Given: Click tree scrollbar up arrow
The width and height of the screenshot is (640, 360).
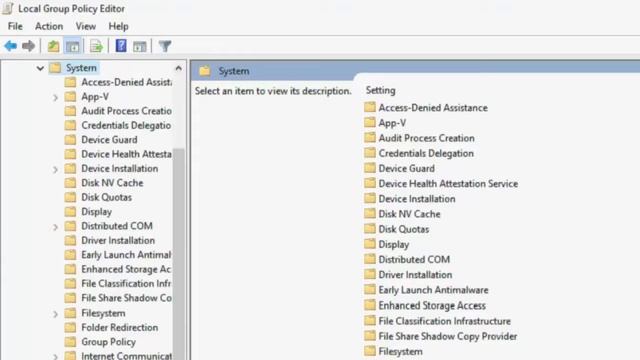Looking at the screenshot, I should coord(178,68).
